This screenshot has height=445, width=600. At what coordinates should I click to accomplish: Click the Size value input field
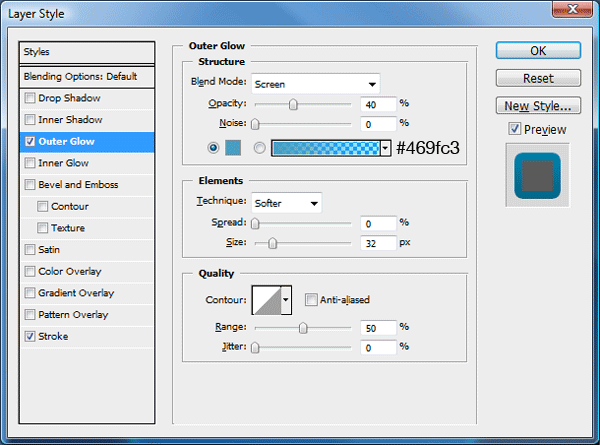(378, 243)
